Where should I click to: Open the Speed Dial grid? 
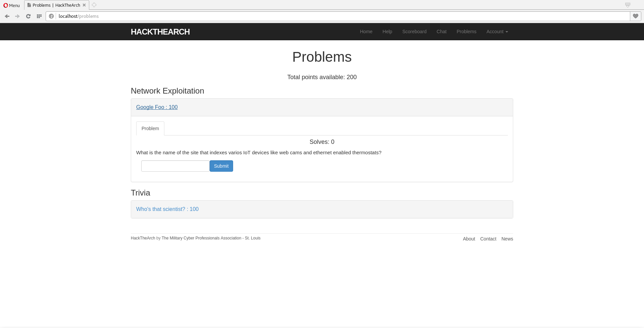point(39,16)
